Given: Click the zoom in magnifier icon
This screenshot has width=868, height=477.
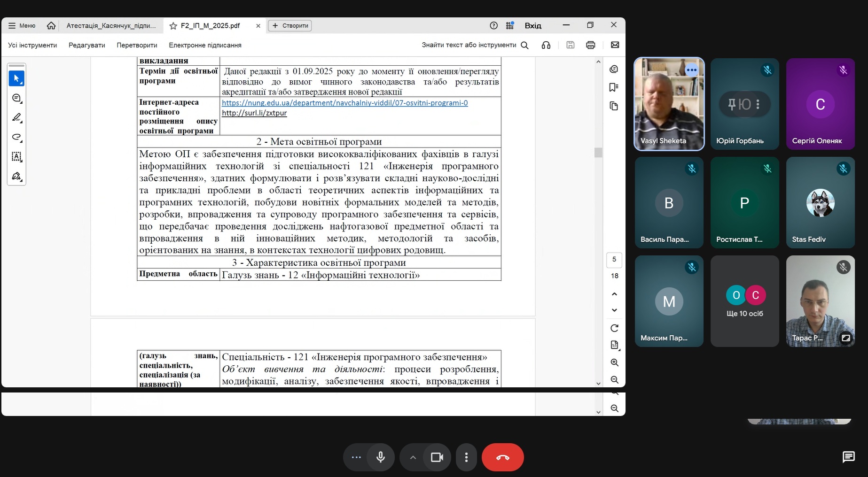Looking at the screenshot, I should click(614, 362).
